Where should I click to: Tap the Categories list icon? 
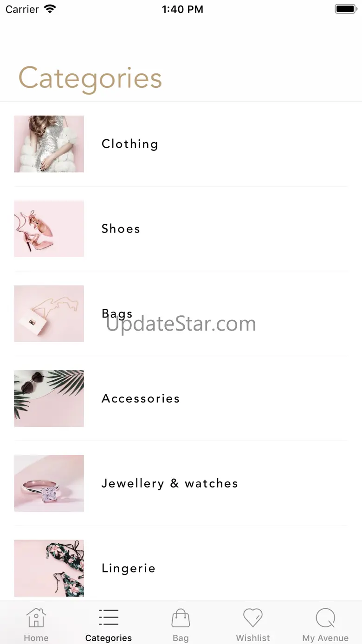pyautogui.click(x=109, y=618)
